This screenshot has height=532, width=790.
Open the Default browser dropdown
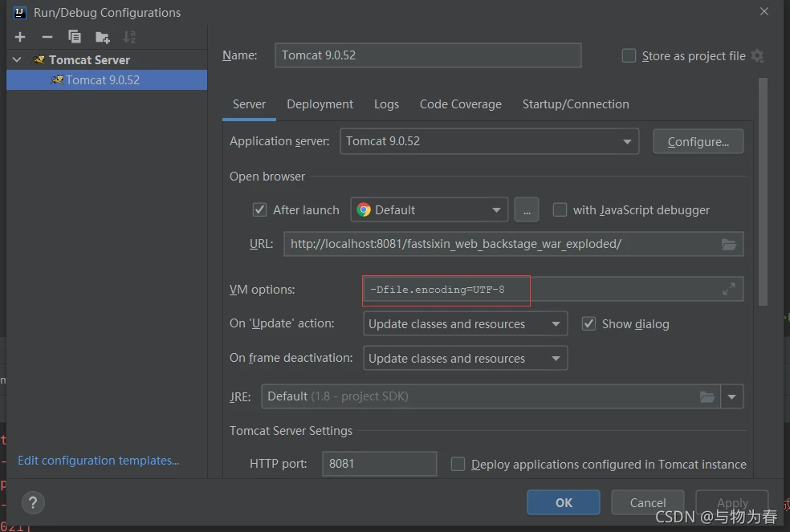point(430,209)
